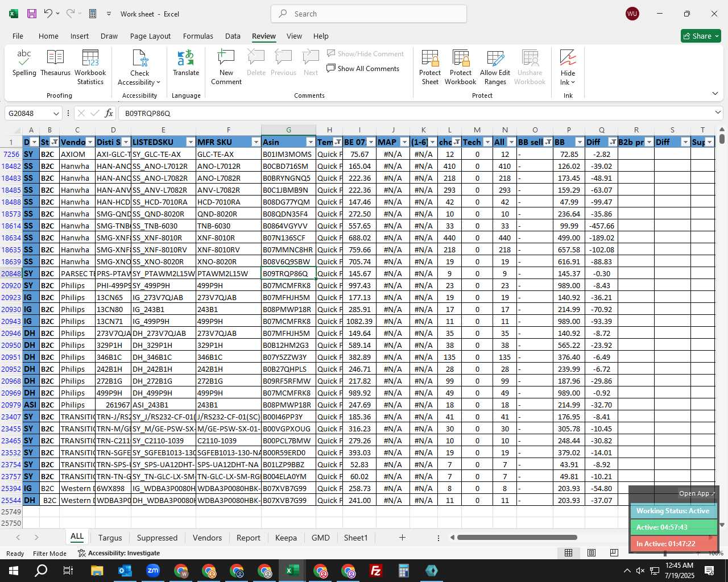728x582 pixels.
Task: Click the Hide Ink button
Action: pyautogui.click(x=568, y=67)
